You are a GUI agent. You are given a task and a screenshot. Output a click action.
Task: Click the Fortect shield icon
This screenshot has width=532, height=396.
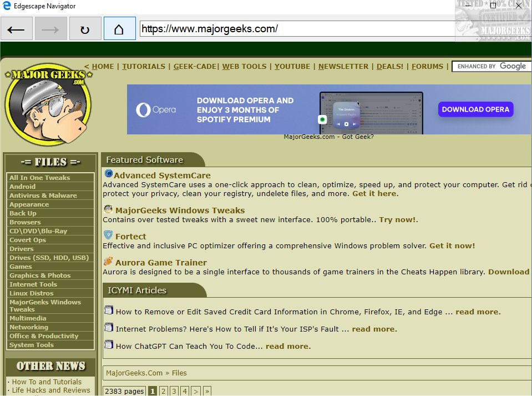click(108, 235)
